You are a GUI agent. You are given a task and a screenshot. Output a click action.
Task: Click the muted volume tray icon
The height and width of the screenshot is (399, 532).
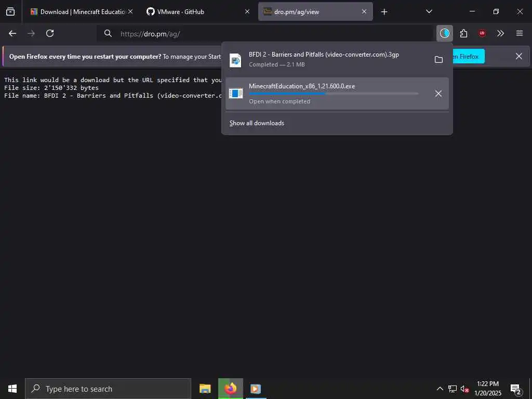464,389
